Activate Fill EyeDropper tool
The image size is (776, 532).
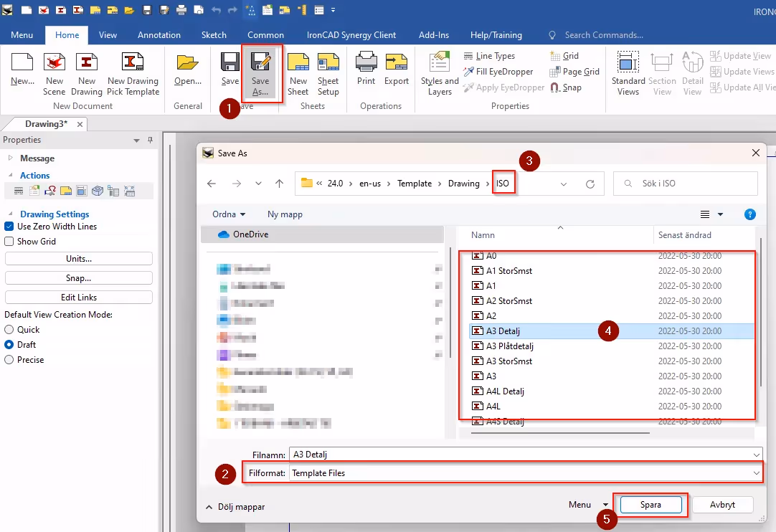point(498,72)
